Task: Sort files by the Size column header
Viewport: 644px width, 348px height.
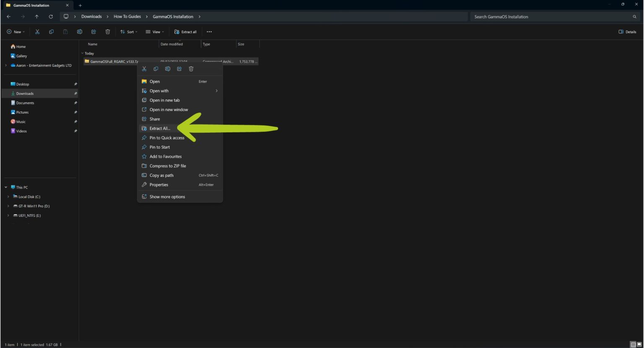Action: click(241, 44)
